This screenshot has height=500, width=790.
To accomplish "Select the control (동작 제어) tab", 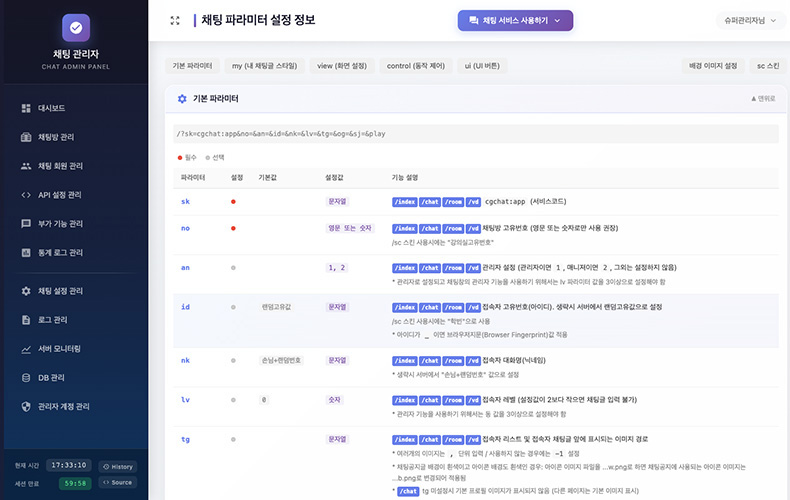I will pyautogui.click(x=416, y=66).
